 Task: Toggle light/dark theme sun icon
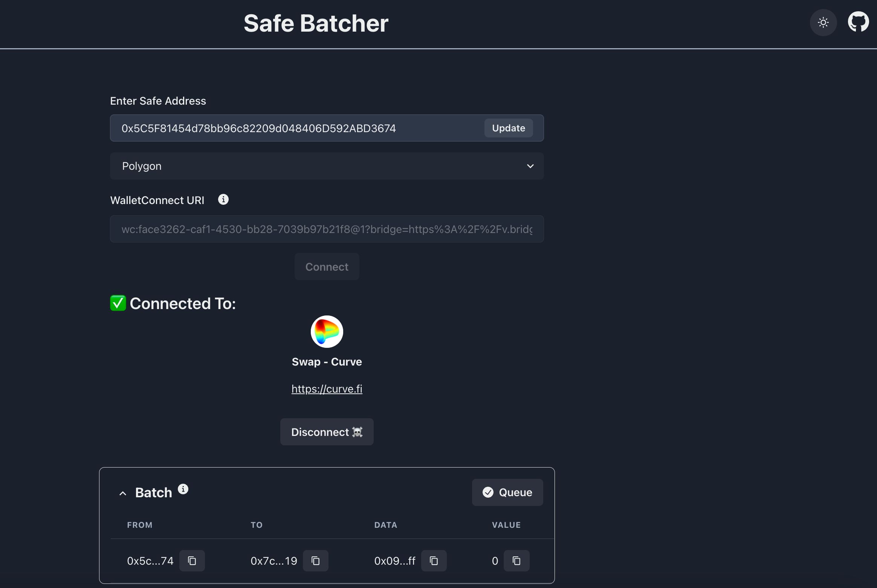tap(823, 23)
